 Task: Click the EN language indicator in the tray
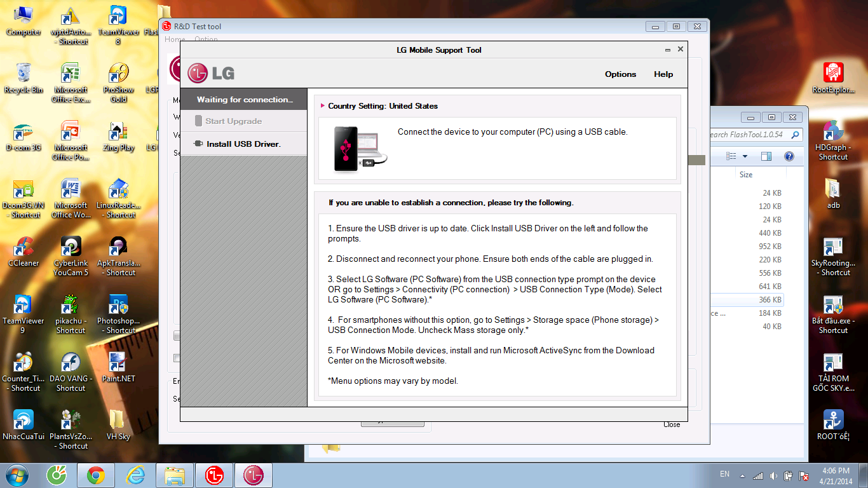point(724,474)
